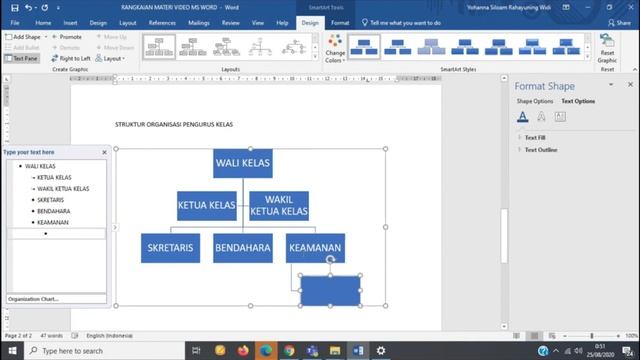The width and height of the screenshot is (640, 360).
Task: Select the third layout thumbnail in Layouts gallery
Action: (x=227, y=47)
